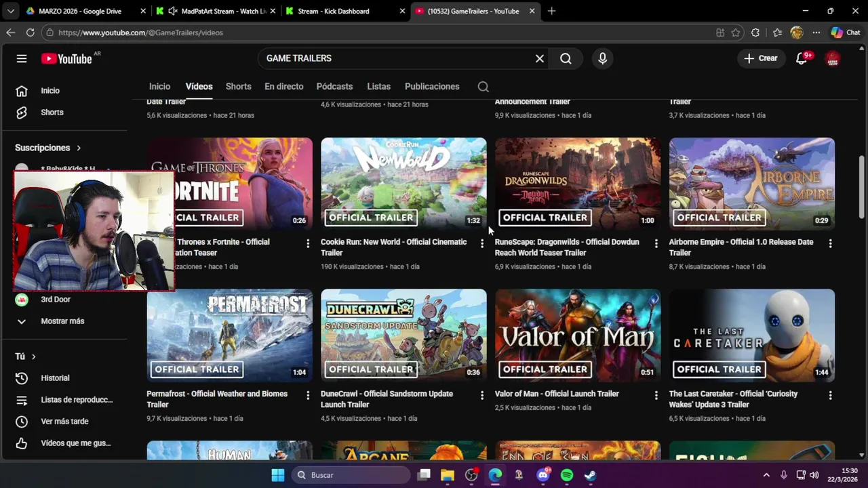868x488 pixels.
Task: Click the page vertical scrollbar
Action: click(x=862, y=186)
